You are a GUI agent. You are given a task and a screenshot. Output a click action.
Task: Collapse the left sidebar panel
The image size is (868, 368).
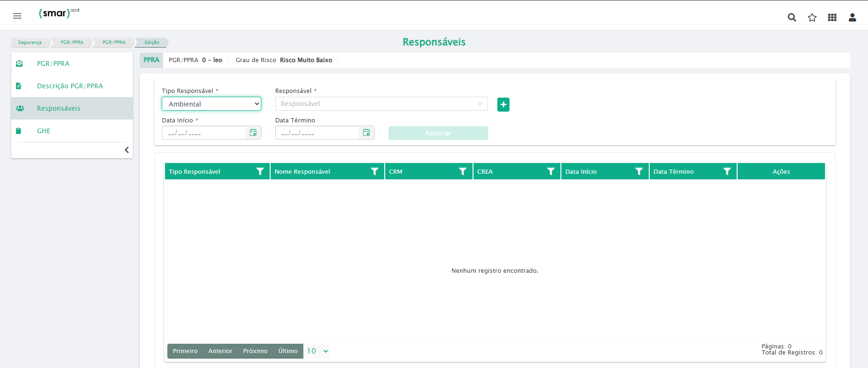[x=127, y=150]
